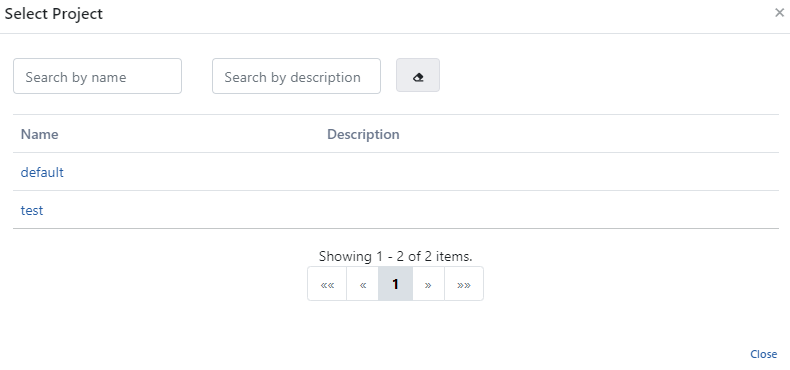The width and height of the screenshot is (790, 370).
Task: Sort by the Description column header
Action: coord(363,134)
